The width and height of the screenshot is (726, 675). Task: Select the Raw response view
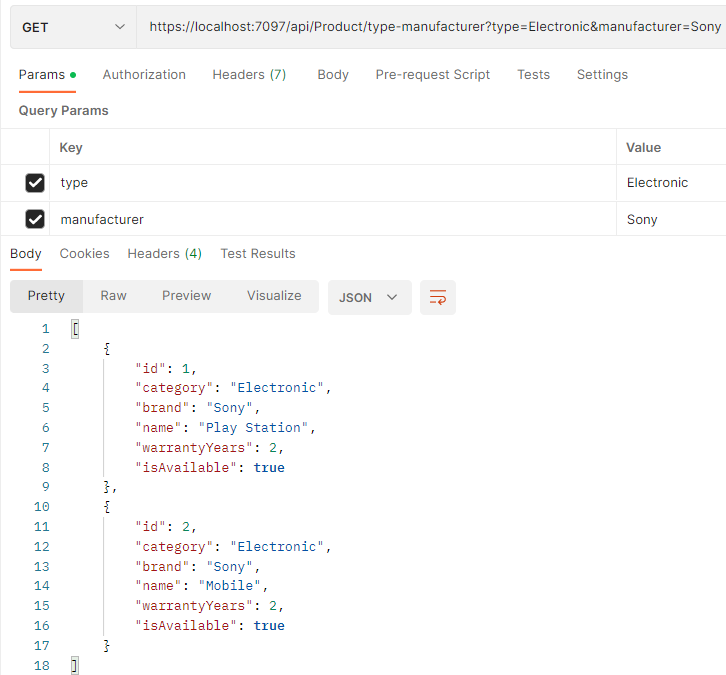[x=113, y=296]
